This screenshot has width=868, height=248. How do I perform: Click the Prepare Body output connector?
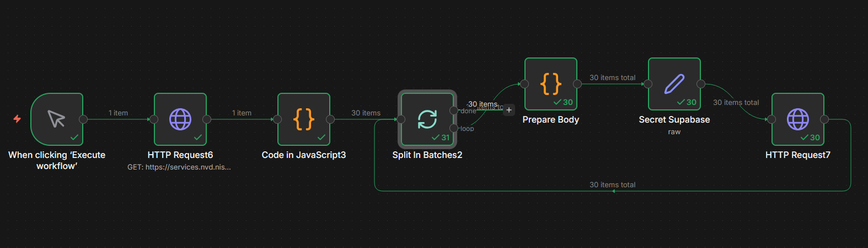click(577, 84)
